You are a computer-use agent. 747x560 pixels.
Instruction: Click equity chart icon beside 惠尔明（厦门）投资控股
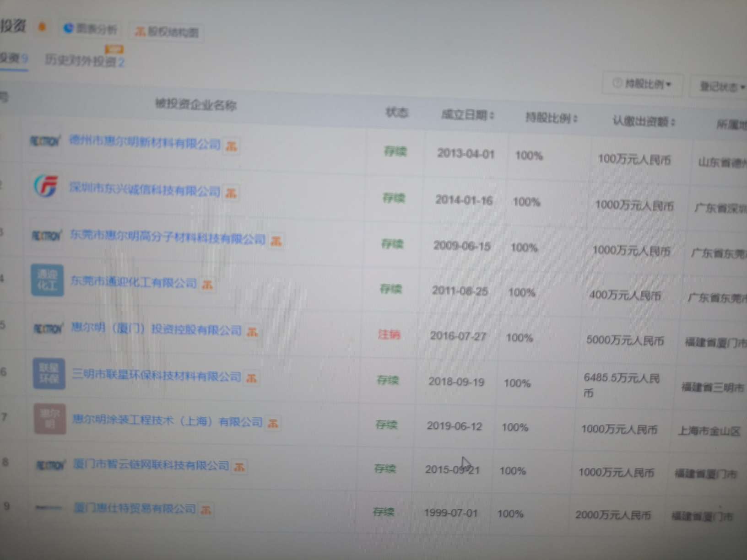pos(252,332)
